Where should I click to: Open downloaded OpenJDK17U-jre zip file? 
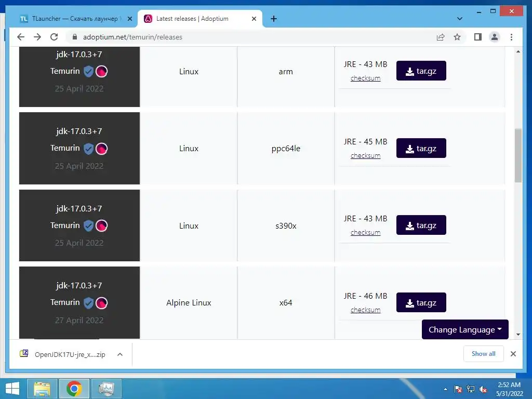63,354
